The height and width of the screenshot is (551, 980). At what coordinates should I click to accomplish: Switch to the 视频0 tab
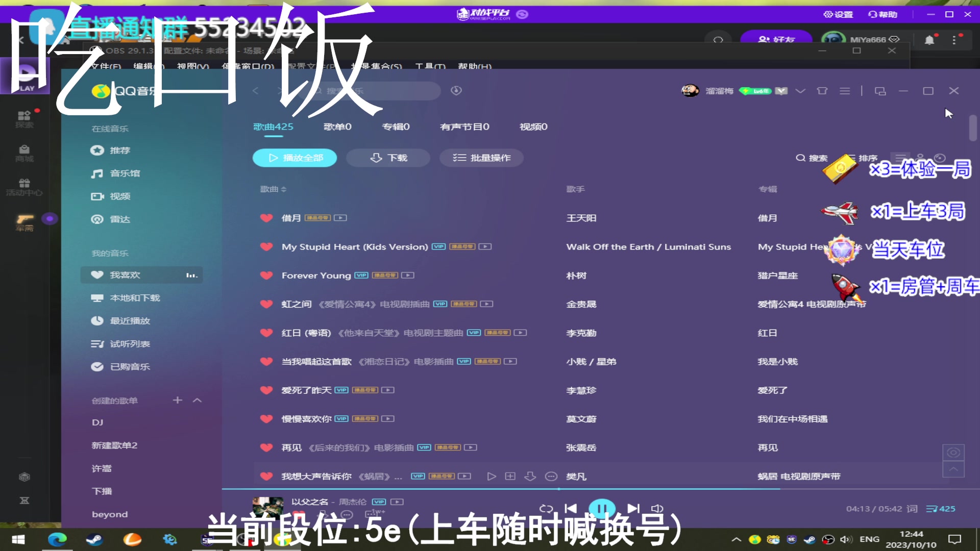[533, 127]
